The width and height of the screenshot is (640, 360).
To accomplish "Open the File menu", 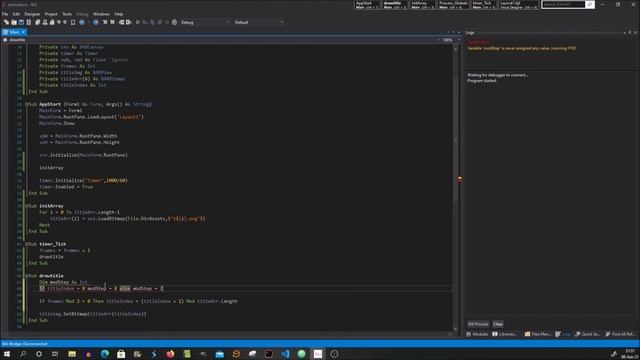I will (x=5, y=14).
